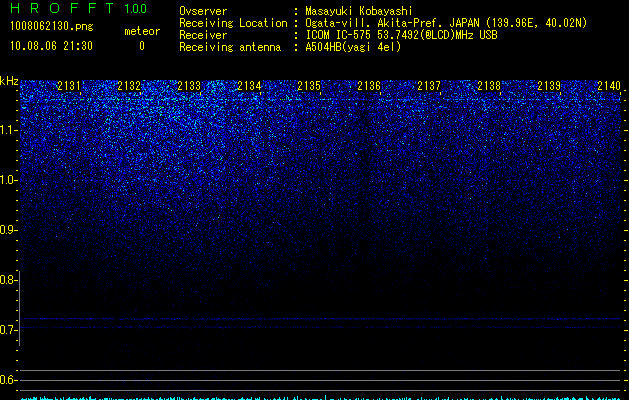629x400 pixels.
Task: Click the Ovserver field label
Action: click(x=203, y=11)
